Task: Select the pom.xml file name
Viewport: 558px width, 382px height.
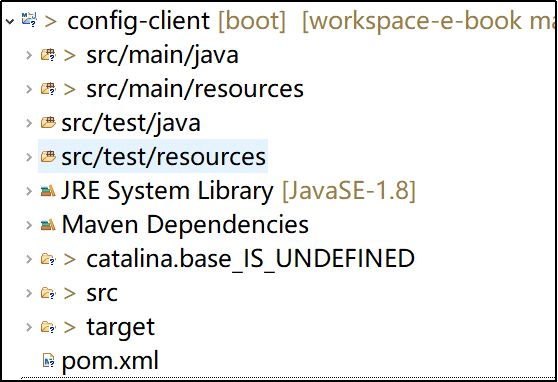Action: click(110, 361)
